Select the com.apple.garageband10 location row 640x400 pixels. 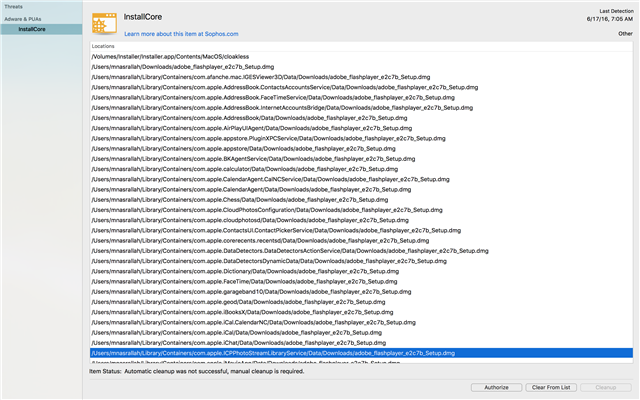click(x=361, y=291)
